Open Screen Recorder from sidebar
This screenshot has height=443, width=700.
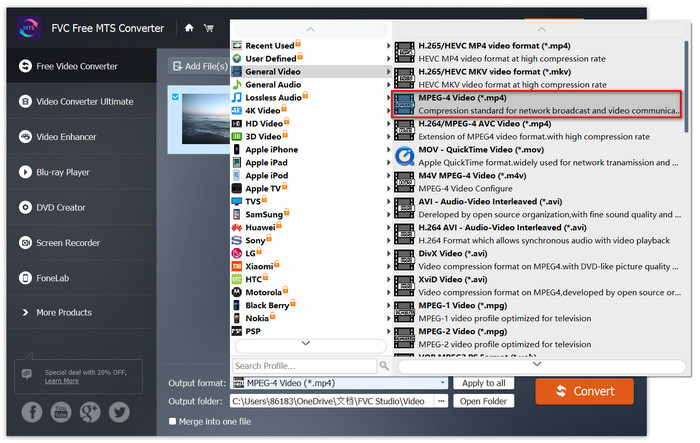click(82, 242)
